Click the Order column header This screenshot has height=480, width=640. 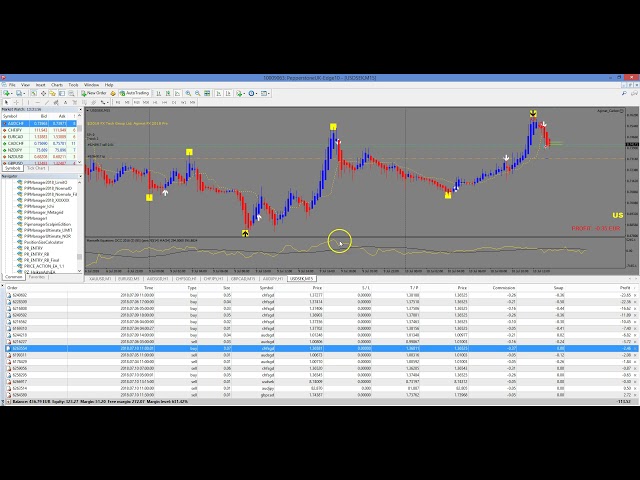(13, 287)
